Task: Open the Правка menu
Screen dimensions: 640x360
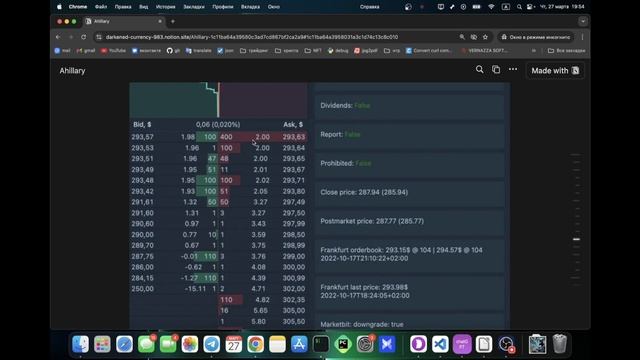Action: (123, 7)
